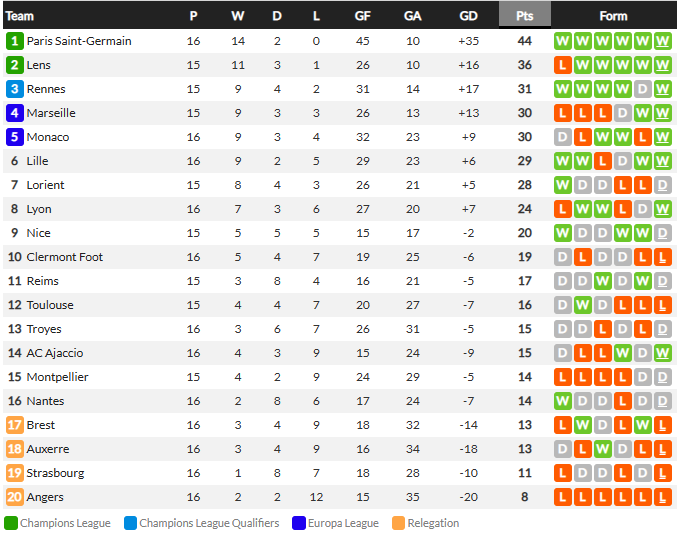The image size is (680, 535).
Task: Open the Clermont Foot team link
Action: (x=65, y=257)
